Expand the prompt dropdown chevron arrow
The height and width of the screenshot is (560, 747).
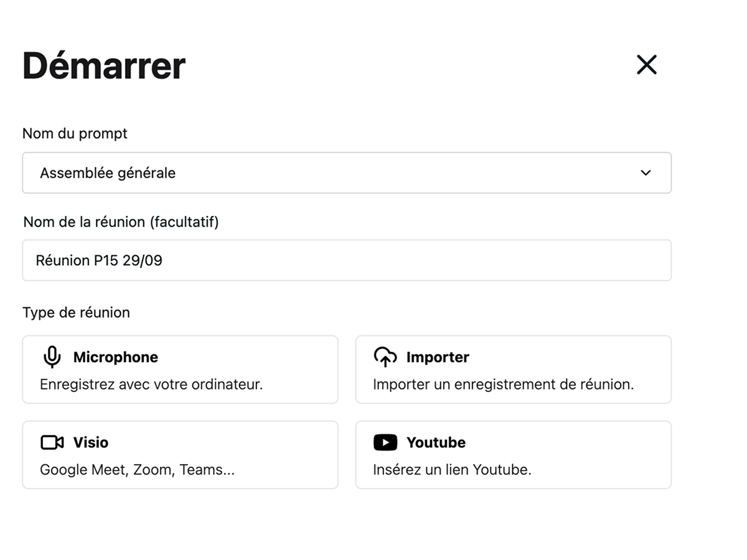coord(646,173)
